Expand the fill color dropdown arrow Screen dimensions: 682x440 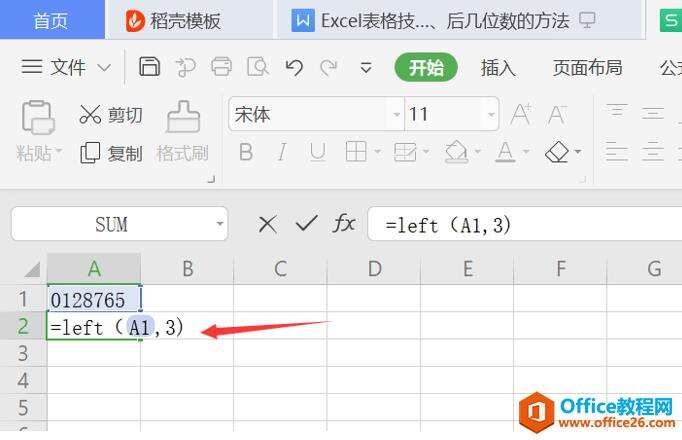tap(478, 152)
